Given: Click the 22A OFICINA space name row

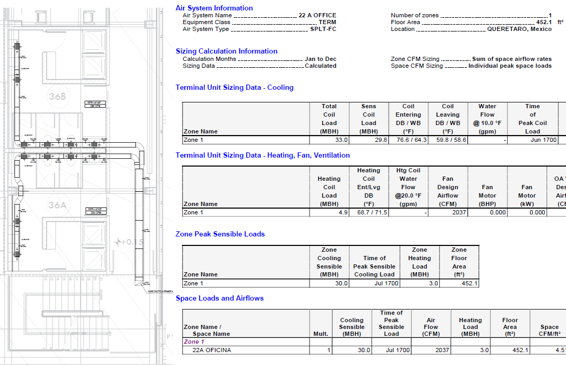Looking at the screenshot, I should coord(212,350).
